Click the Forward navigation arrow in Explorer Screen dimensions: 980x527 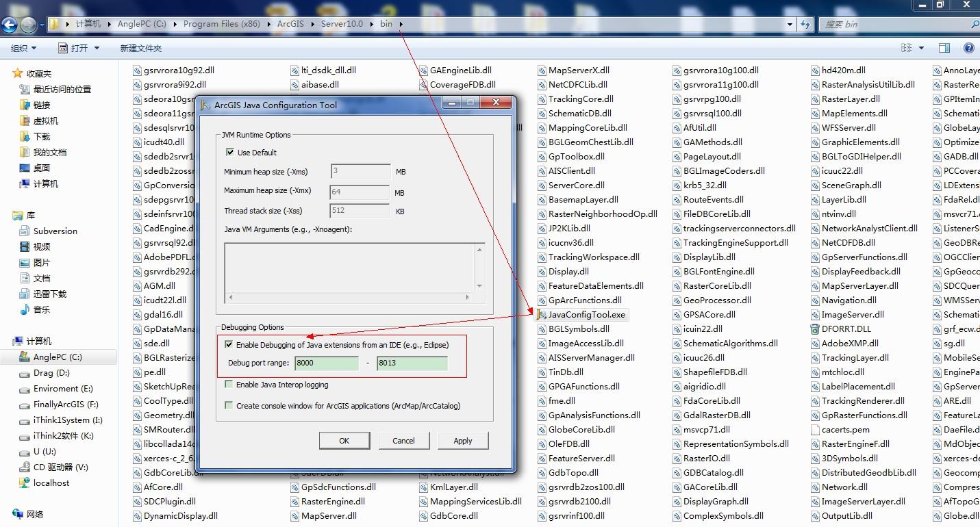click(28, 25)
